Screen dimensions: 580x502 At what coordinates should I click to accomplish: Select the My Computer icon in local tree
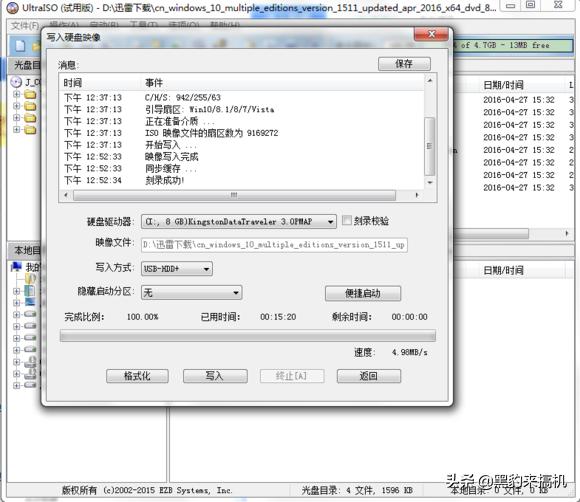pyautogui.click(x=16, y=267)
